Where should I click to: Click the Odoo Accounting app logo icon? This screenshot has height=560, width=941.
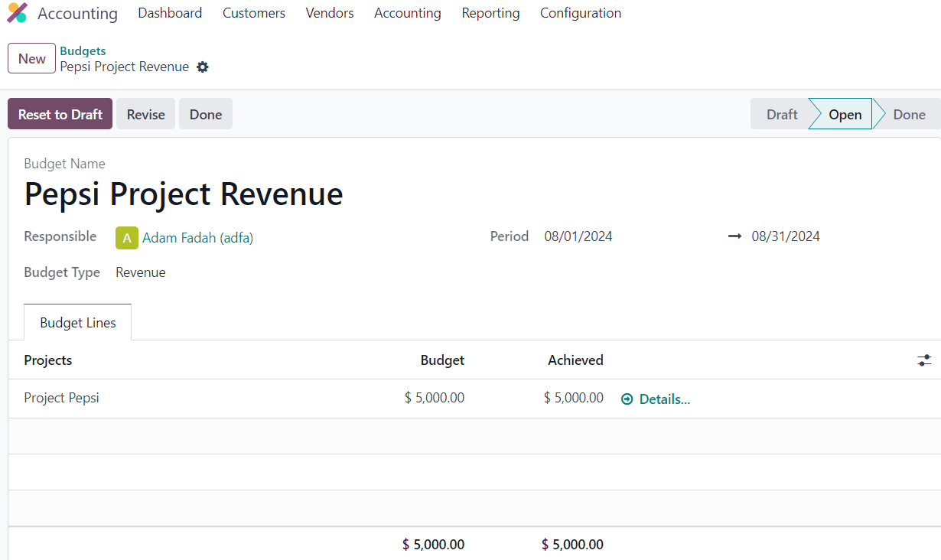(x=17, y=13)
